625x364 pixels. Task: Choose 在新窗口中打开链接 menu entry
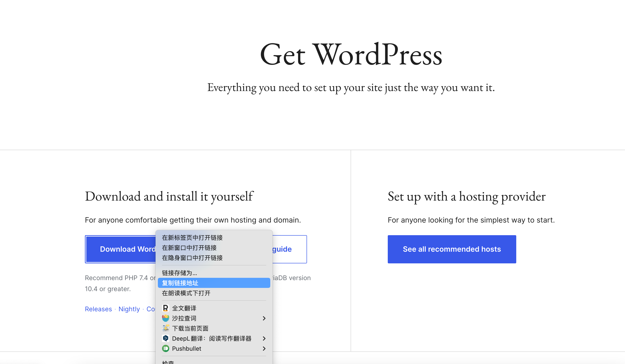[x=214, y=248]
